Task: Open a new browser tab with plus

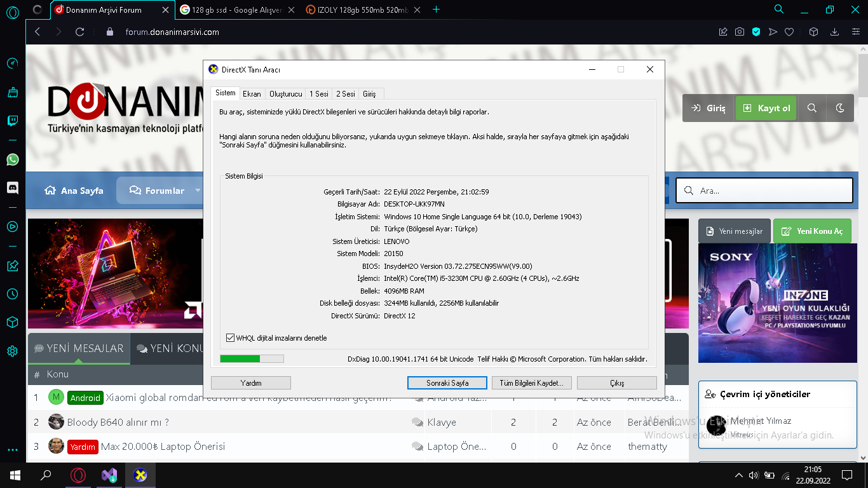Action: click(x=437, y=10)
